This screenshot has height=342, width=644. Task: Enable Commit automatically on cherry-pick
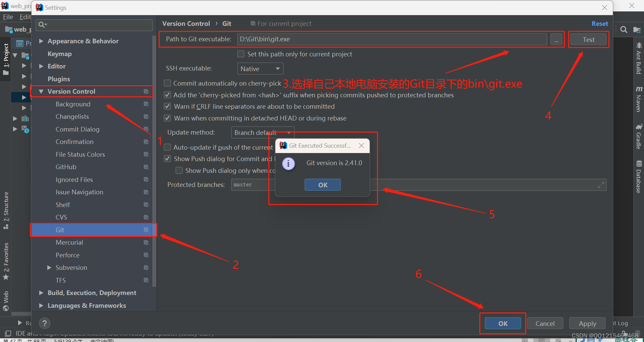pyautogui.click(x=167, y=83)
